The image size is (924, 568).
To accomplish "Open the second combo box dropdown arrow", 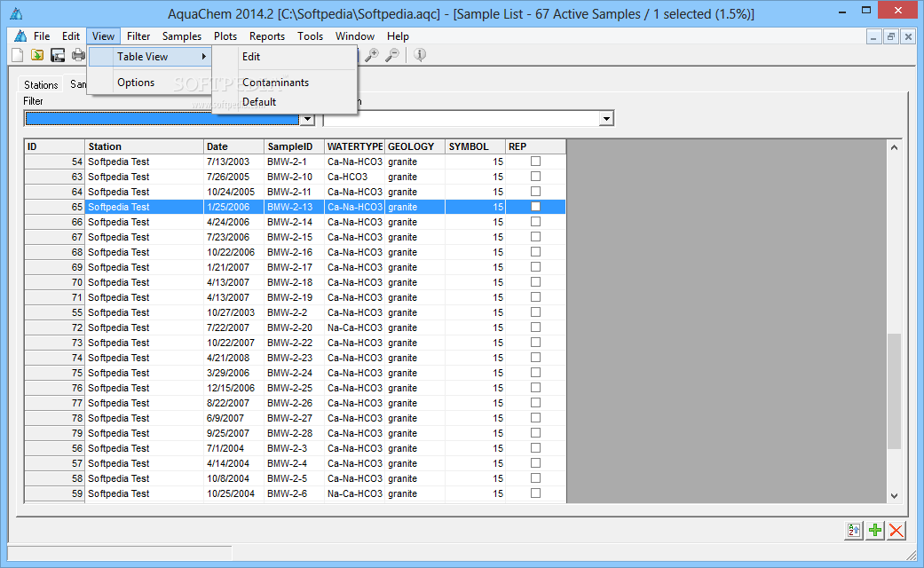I will [x=606, y=119].
